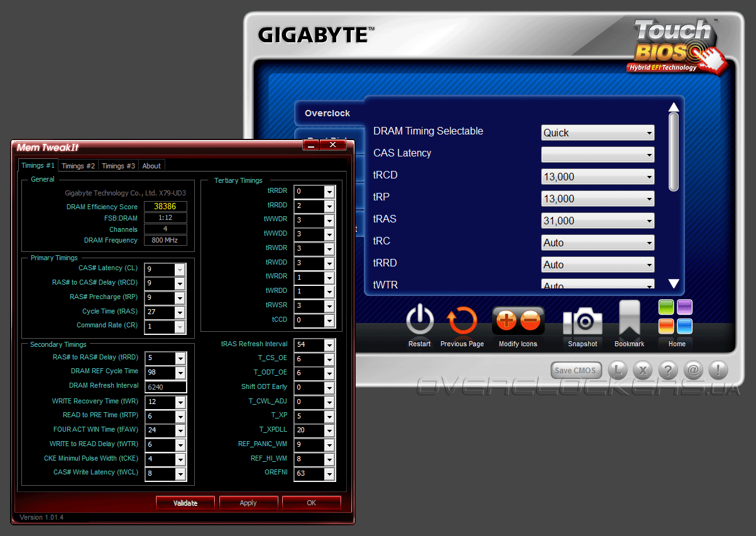Open the tRRD Auto dropdown in TouchBIOS

(x=598, y=265)
